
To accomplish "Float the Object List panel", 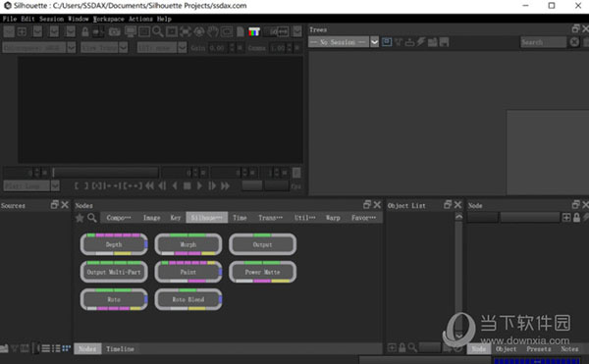I will coord(448,204).
